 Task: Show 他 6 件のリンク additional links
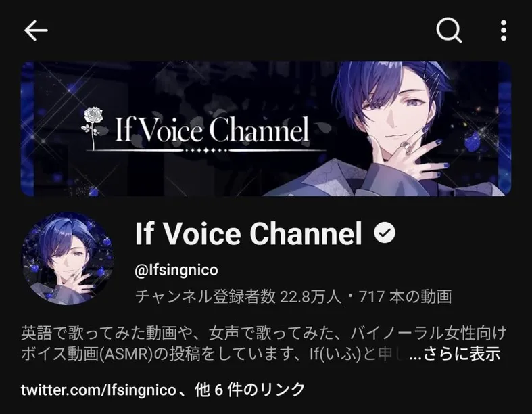(x=249, y=390)
